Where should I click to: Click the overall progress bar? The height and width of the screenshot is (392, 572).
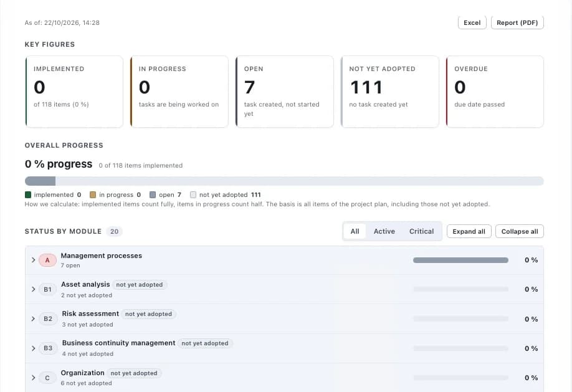coord(284,181)
